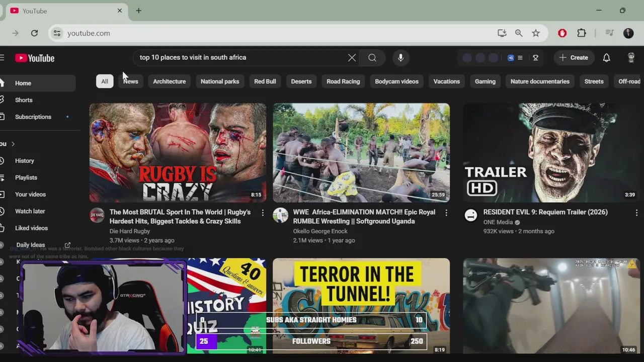Open options for the Rugby video
Image resolution: width=644 pixels, height=362 pixels.
(x=262, y=213)
